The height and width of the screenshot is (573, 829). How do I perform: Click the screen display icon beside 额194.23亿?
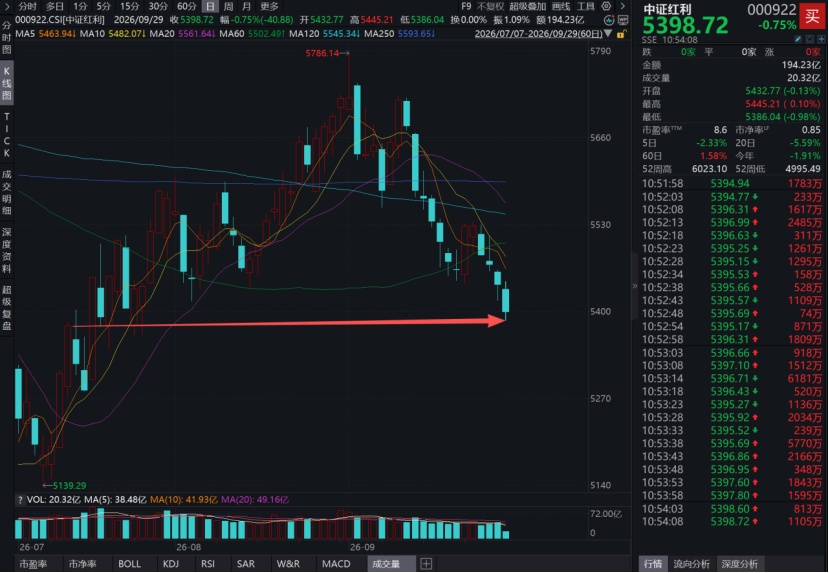point(623,20)
